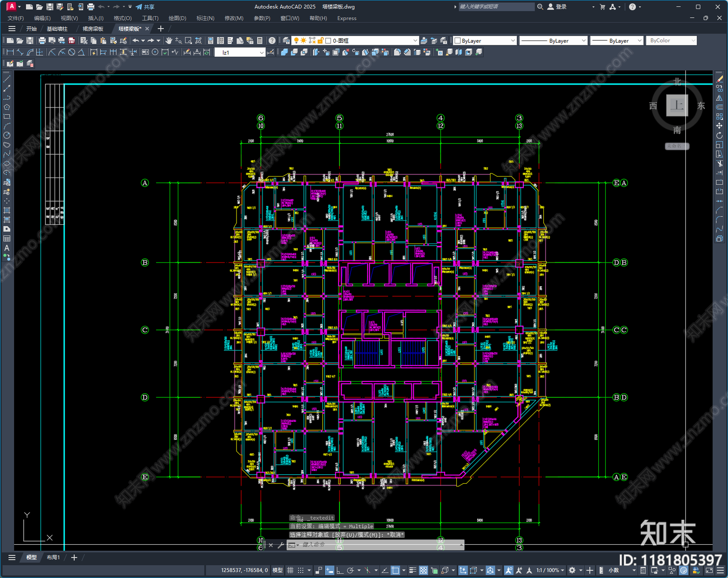Select the Multiline Text 'A' tool
728x578 pixels.
[7, 248]
